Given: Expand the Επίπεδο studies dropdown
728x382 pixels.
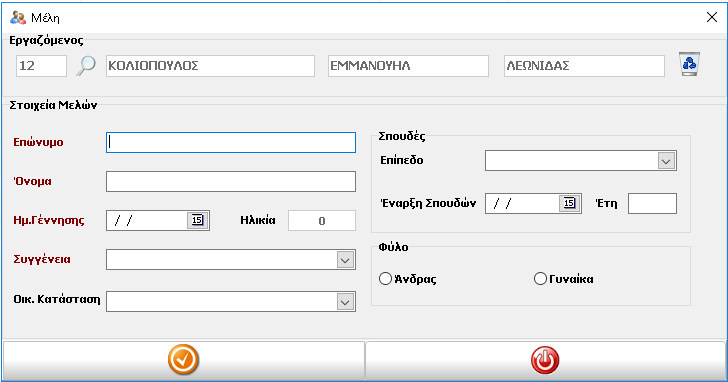Looking at the screenshot, I should [x=666, y=161].
